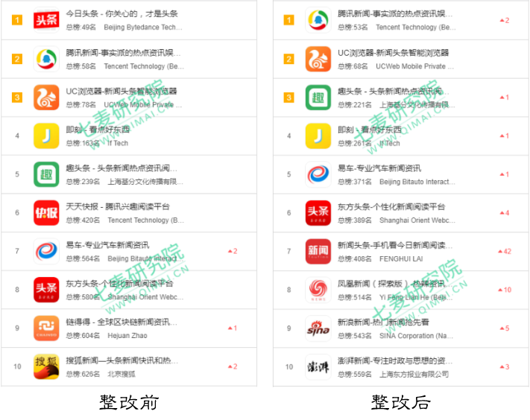Click the 澎湃新闻 calligraphy icon

pyautogui.click(x=318, y=366)
